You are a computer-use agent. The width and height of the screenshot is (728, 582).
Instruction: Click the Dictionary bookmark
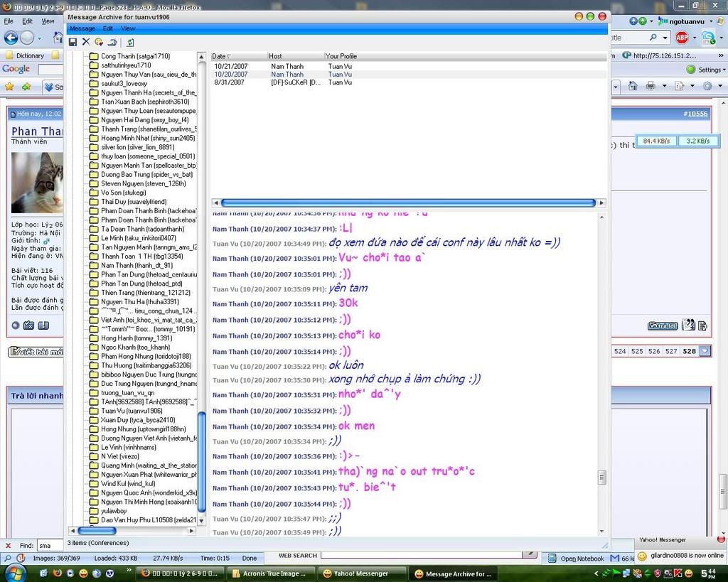pyautogui.click(x=29, y=55)
